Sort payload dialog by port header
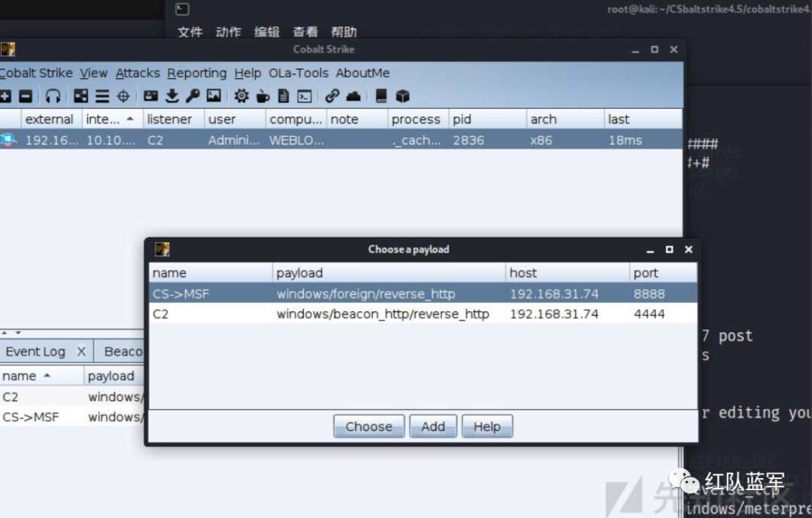The image size is (812, 518). pos(663,273)
